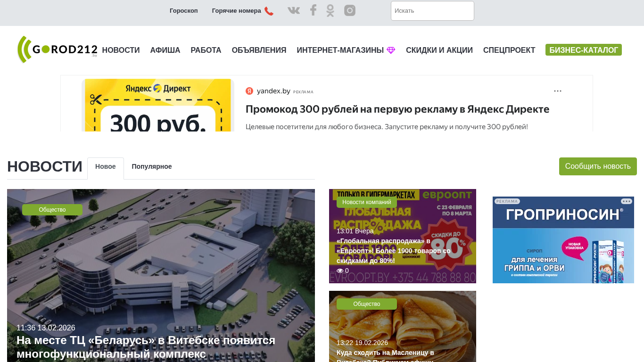This screenshot has height=362, width=644.
Task: Open the Скидки и акции menu item
Action: 439,50
